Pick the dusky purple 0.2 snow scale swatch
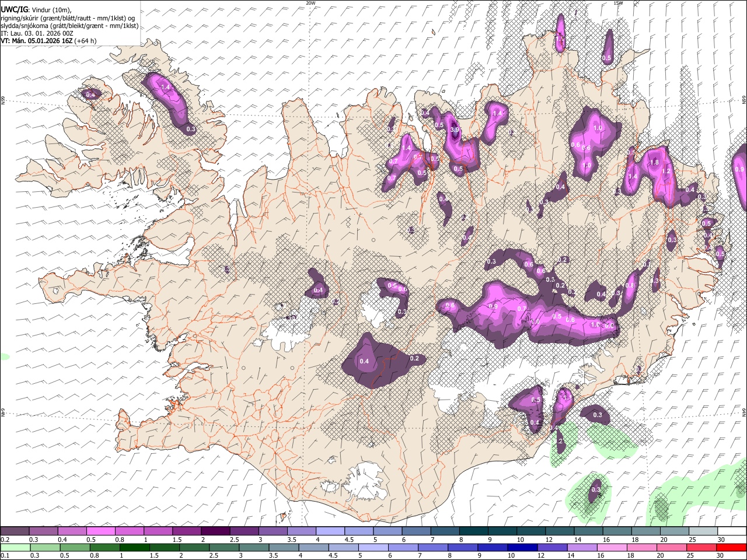 [x=15, y=531]
